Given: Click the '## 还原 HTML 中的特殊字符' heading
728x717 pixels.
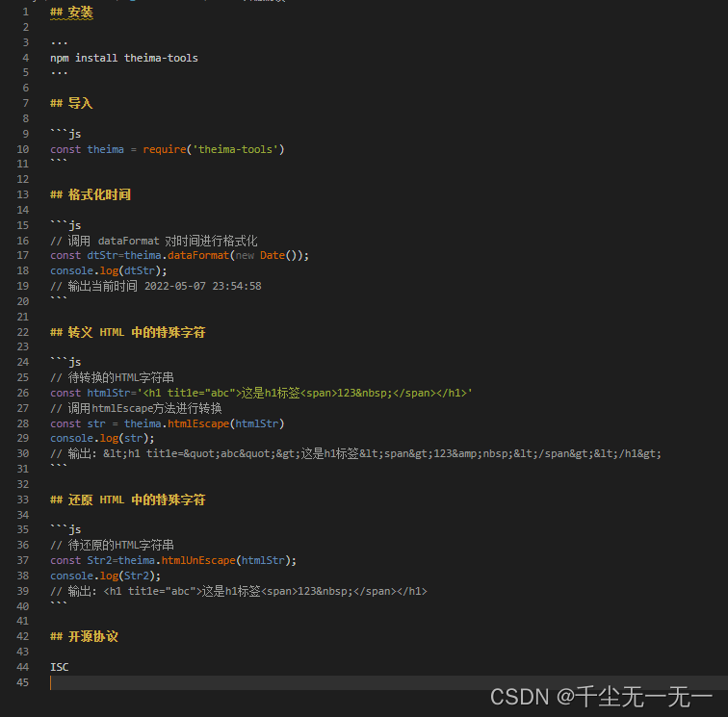Looking at the screenshot, I should tap(128, 499).
